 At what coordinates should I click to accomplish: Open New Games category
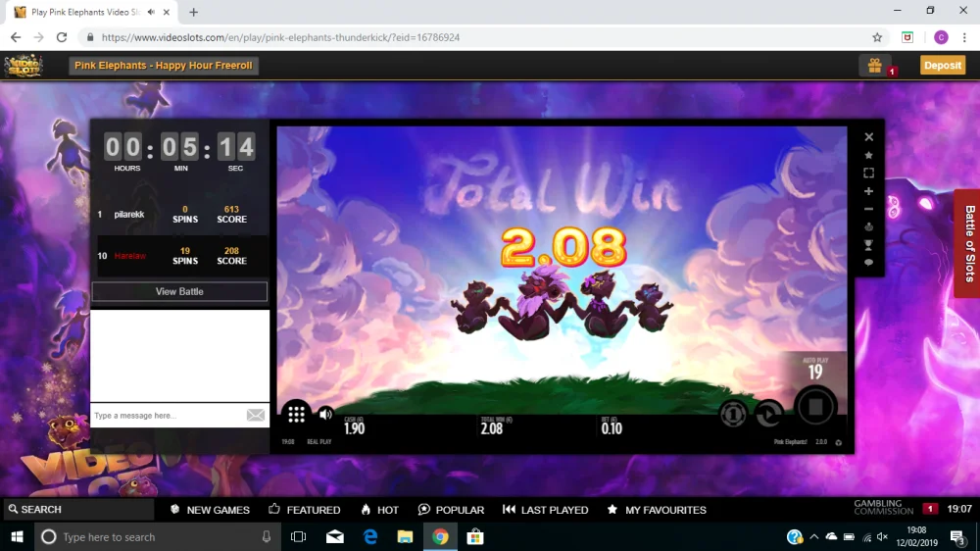tap(210, 510)
